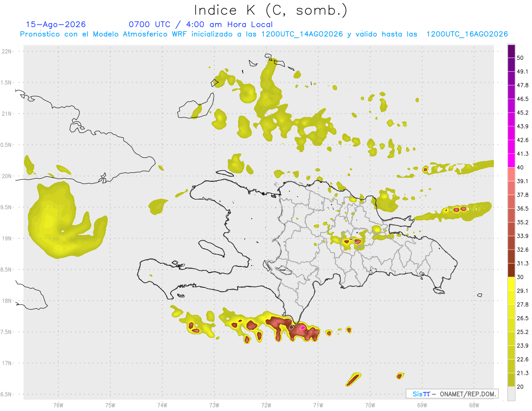The height and width of the screenshot is (411, 532).
Task: Click the '75W' longitude label
Action: pyautogui.click(x=110, y=404)
